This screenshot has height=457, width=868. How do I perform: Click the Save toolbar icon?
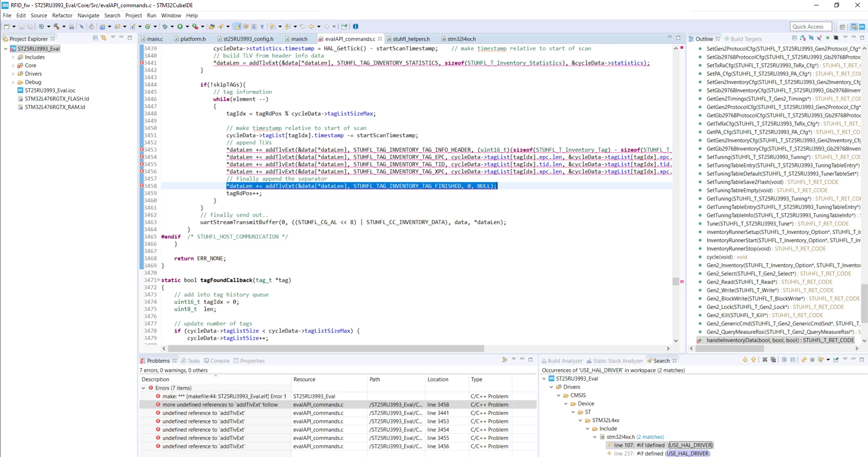21,26
